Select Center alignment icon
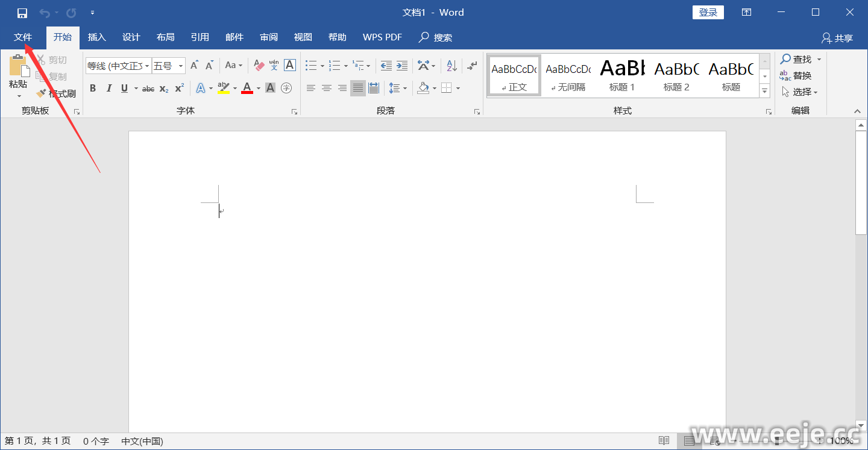 [x=327, y=89]
